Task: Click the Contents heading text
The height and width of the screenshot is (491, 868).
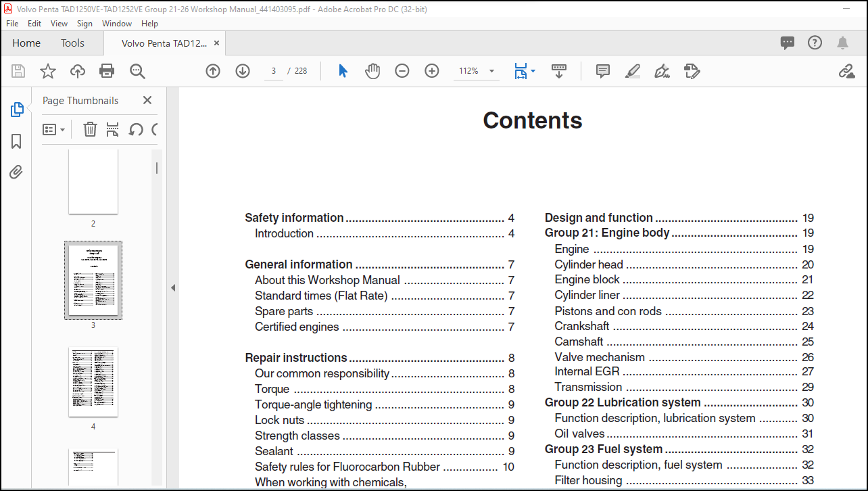Action: (533, 120)
